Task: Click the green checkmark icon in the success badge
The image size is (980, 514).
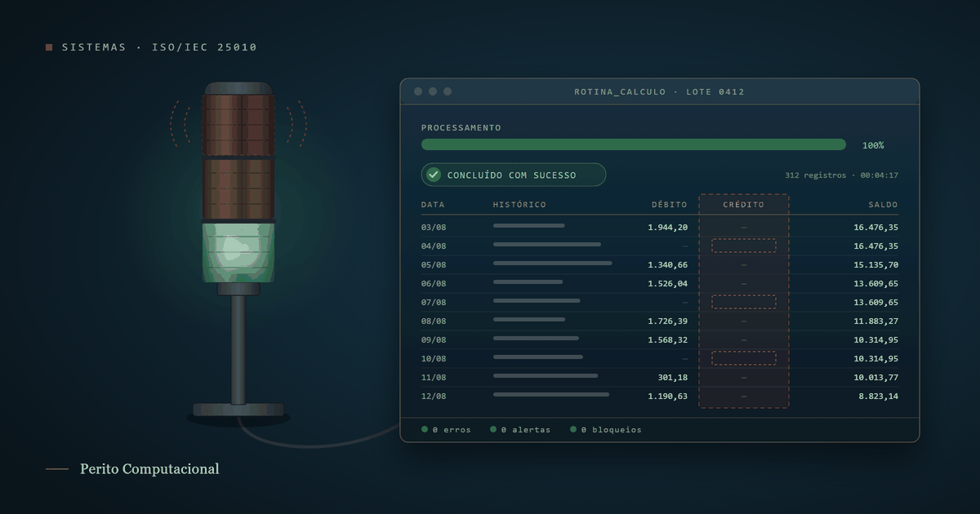Action: [434, 175]
